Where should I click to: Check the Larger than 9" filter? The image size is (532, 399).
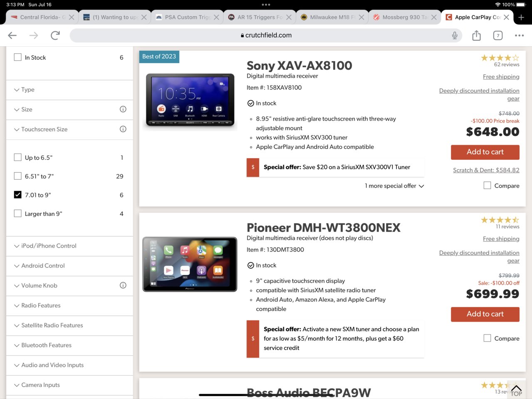coord(17,213)
